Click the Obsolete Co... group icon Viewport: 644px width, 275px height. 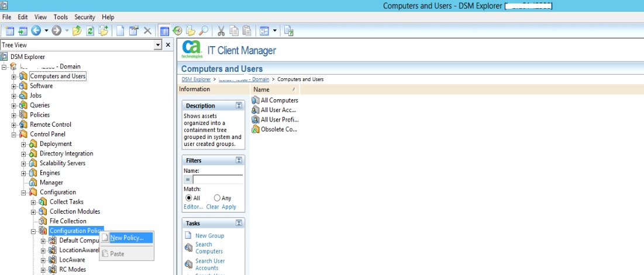click(x=256, y=129)
